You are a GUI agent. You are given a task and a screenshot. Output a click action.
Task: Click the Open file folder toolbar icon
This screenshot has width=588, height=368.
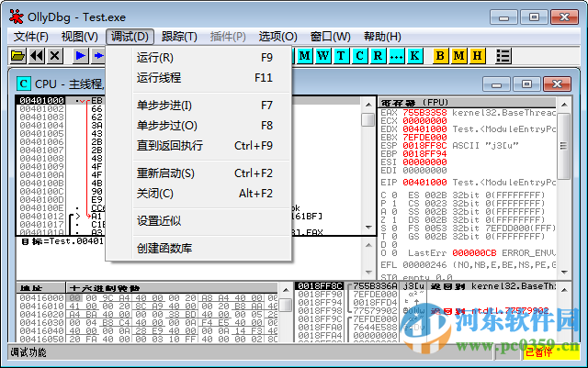click(17, 56)
